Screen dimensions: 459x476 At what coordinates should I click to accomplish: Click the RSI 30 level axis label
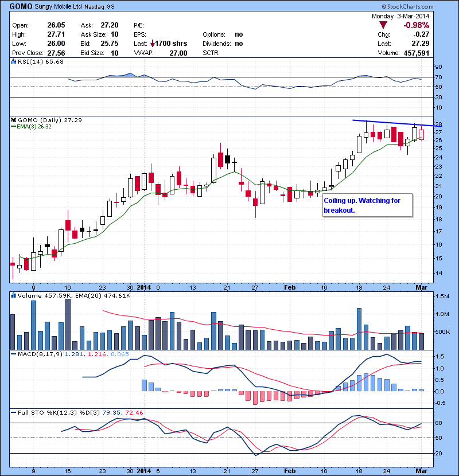click(438, 97)
